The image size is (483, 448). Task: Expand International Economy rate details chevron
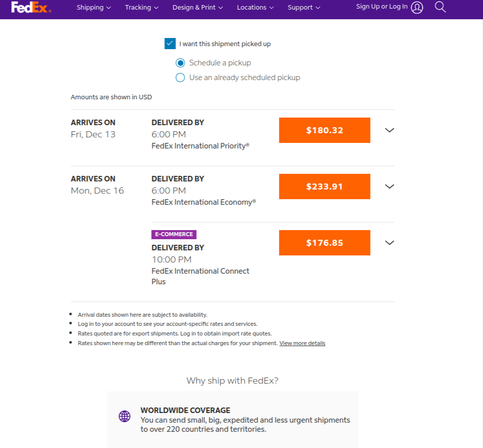389,186
